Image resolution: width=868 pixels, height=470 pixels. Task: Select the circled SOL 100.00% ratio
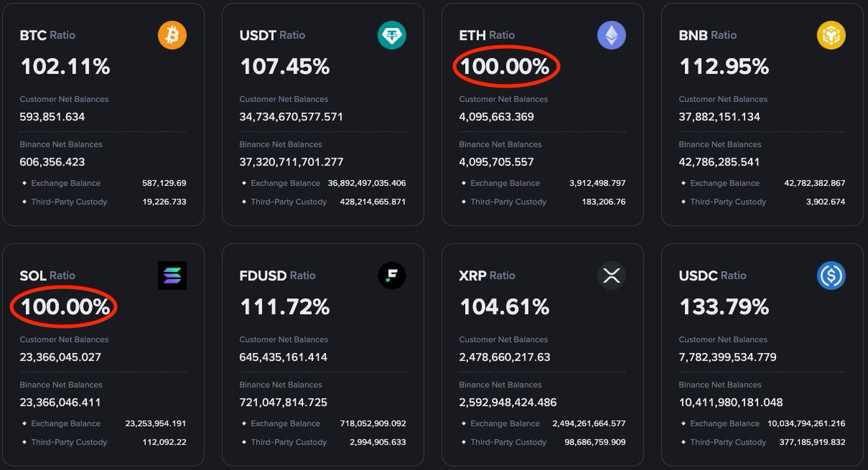pyautogui.click(x=65, y=307)
